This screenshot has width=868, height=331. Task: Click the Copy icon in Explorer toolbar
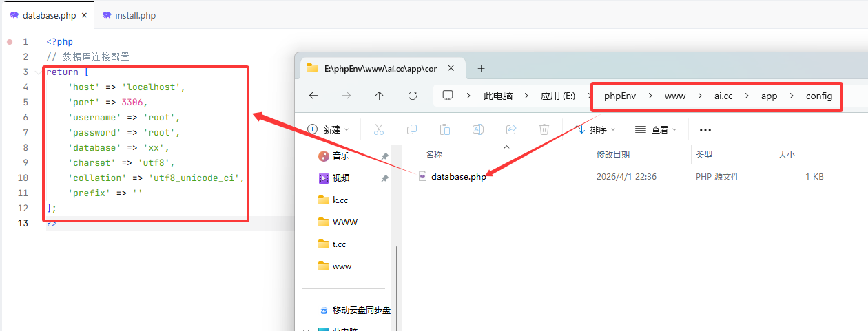pyautogui.click(x=412, y=129)
